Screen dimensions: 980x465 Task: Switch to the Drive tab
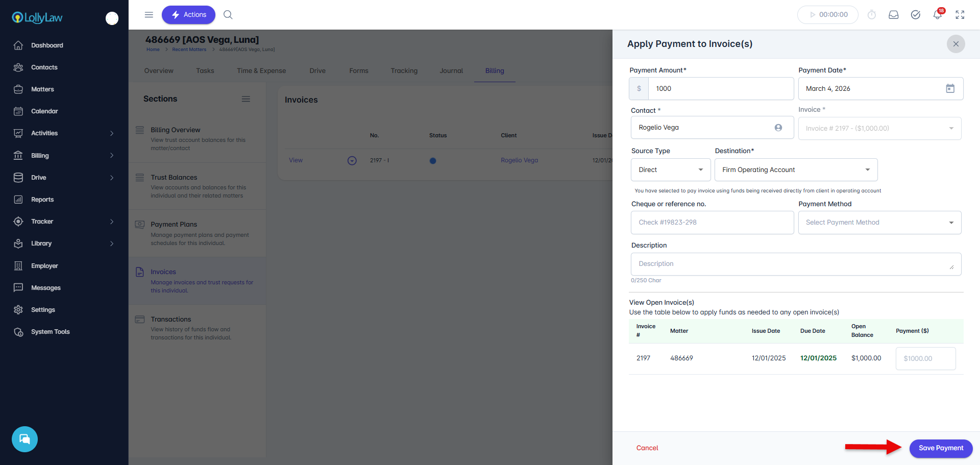click(x=317, y=71)
